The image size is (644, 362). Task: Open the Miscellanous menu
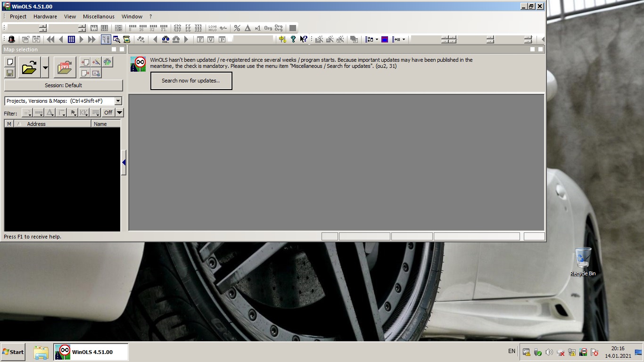pyautogui.click(x=99, y=16)
